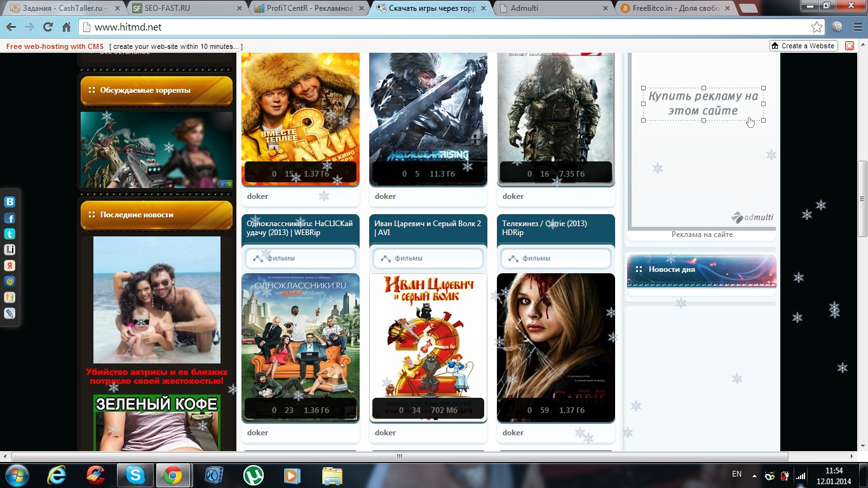Share via Twitter icon in side panel
This screenshot has width=868, height=488.
click(x=10, y=234)
